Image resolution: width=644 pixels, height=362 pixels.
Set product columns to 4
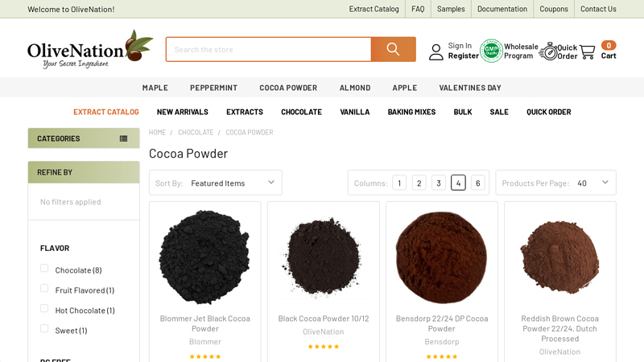tap(458, 183)
